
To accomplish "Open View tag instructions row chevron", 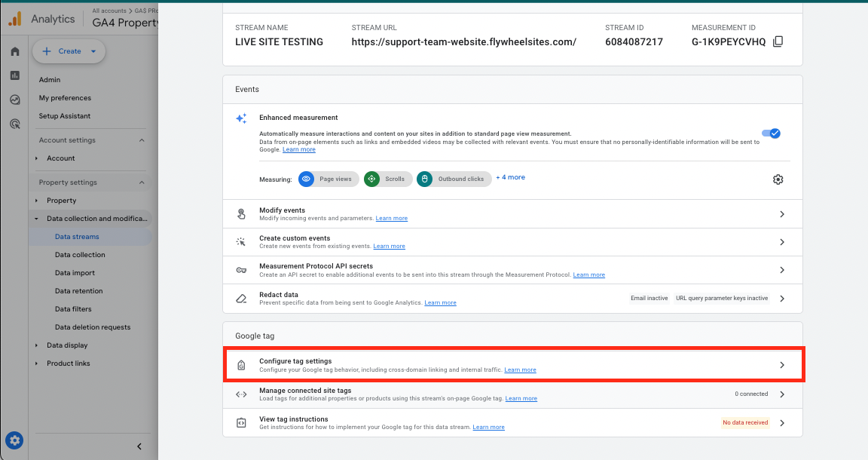I will (x=782, y=423).
